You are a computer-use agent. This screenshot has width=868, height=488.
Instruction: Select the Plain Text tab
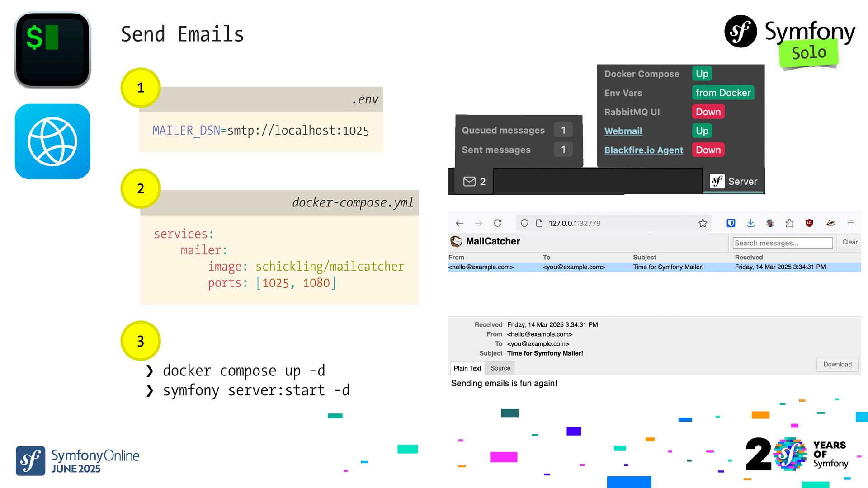point(467,368)
